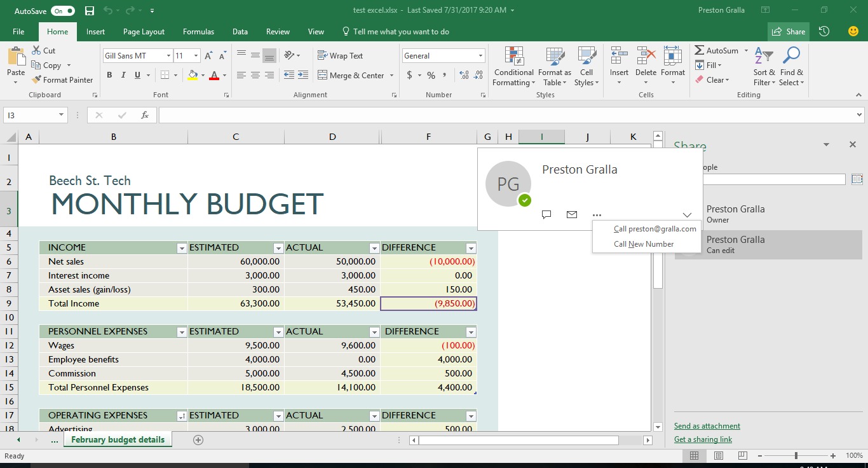Open the INCOME column filter dropdown
Screen dimensions: 868x468
pyautogui.click(x=182, y=248)
